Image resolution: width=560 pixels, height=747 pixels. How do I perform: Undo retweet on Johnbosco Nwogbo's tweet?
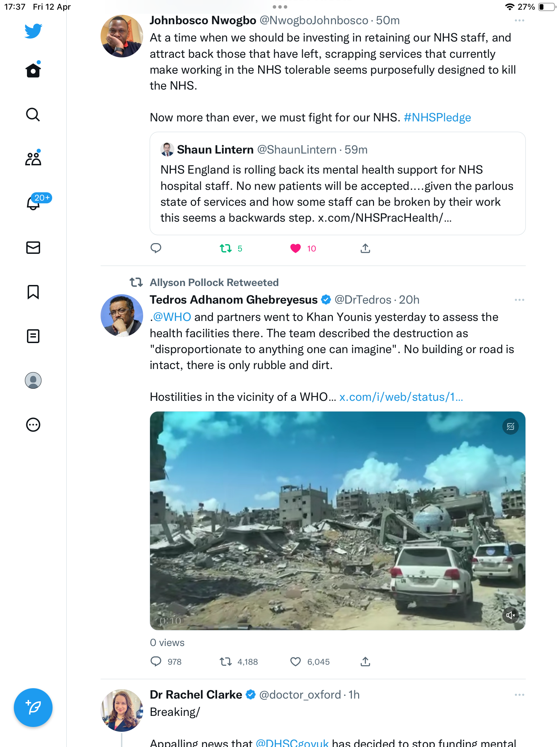click(226, 248)
